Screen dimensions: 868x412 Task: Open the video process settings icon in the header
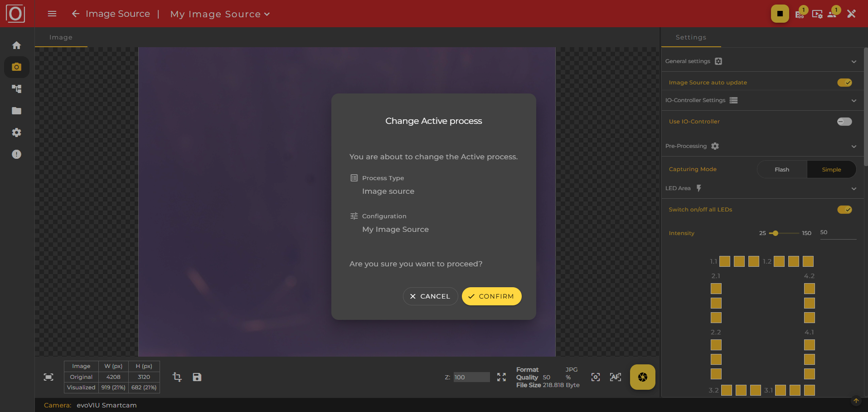(x=817, y=15)
